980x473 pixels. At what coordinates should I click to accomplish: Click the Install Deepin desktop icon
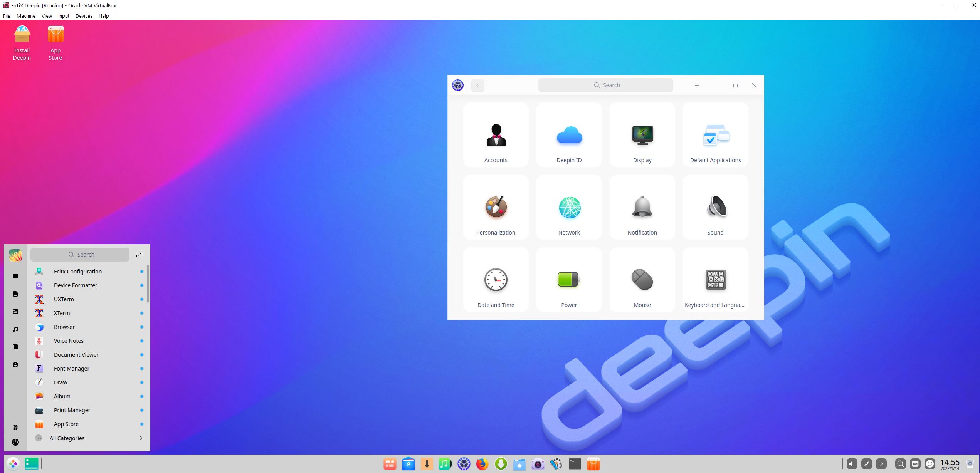click(x=22, y=43)
